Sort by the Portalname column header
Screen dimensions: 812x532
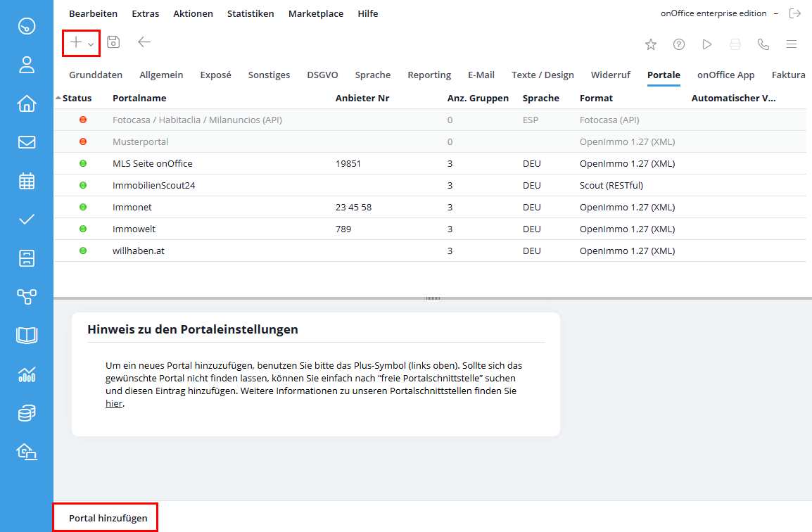pyautogui.click(x=139, y=99)
